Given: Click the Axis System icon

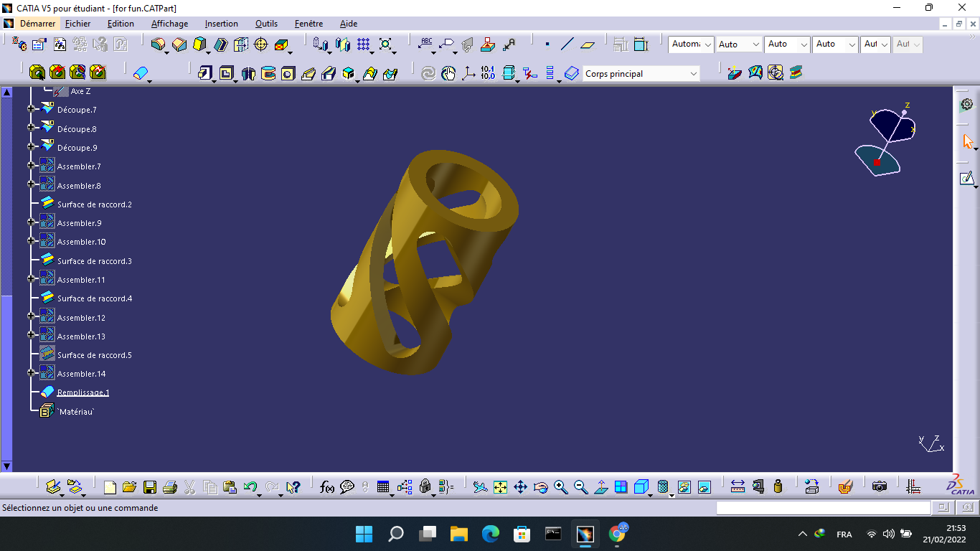Looking at the screenshot, I should [x=468, y=73].
